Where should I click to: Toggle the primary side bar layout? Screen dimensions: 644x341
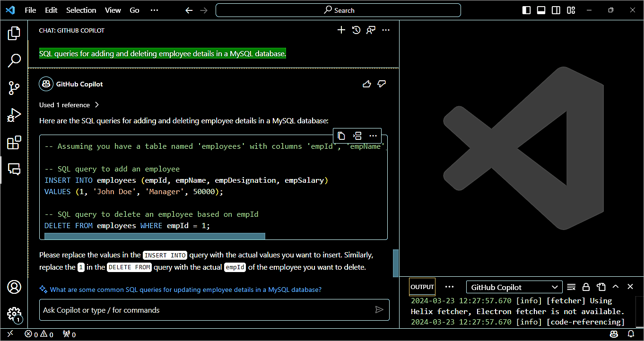pyautogui.click(x=526, y=10)
